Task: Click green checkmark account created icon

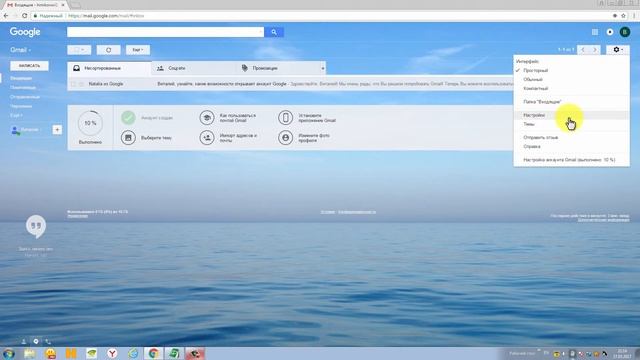Action: pyautogui.click(x=128, y=118)
